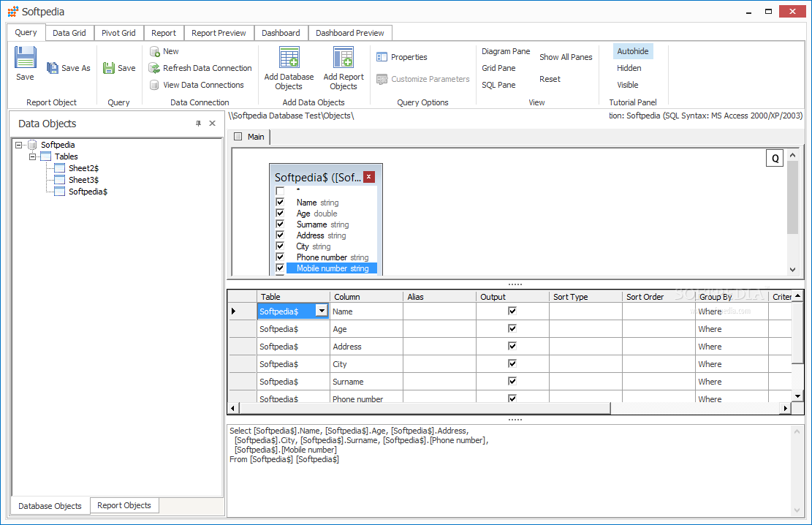Uncheck the Address string field

pyautogui.click(x=280, y=235)
